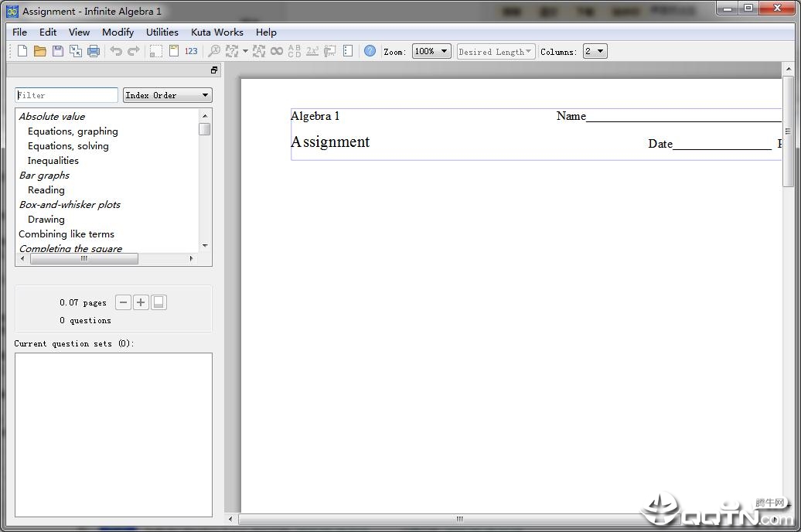Click the 123 numbering toolbar icon
The width and height of the screenshot is (801, 532).
[191, 51]
